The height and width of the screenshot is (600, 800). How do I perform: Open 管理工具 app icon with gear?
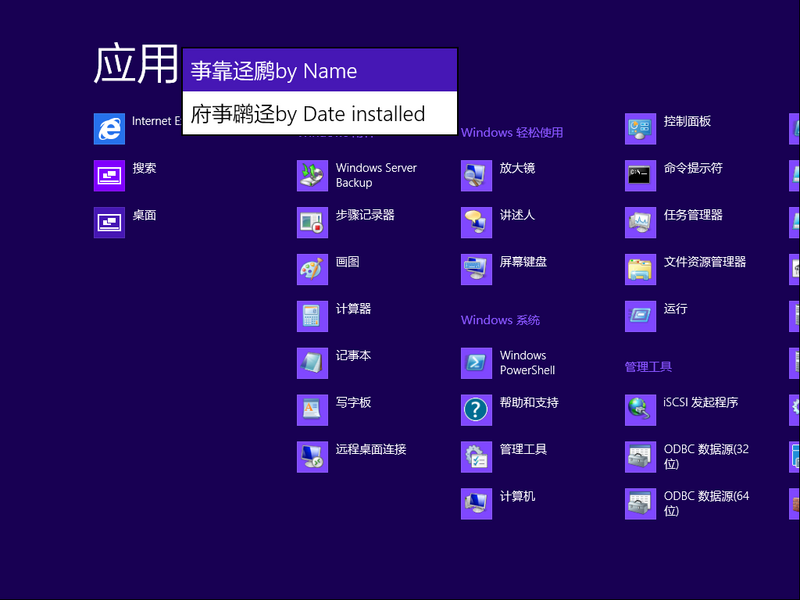(477, 457)
